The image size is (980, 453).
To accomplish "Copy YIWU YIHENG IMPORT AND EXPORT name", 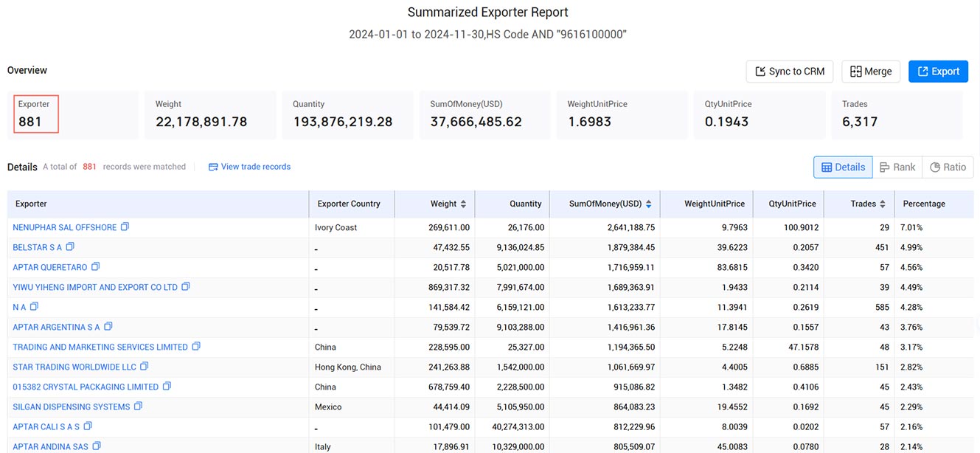I will [186, 287].
